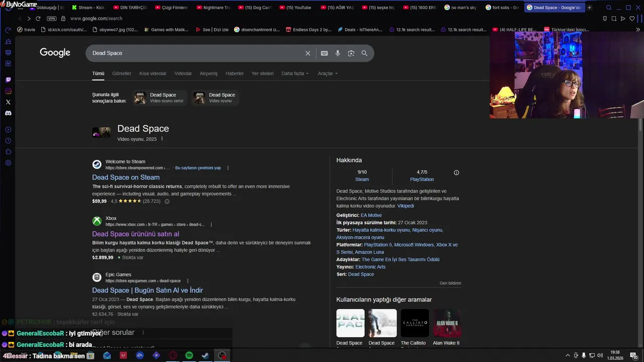The image size is (644, 362).
Task: Open Opera GX from the taskbar
Action: [173, 355]
